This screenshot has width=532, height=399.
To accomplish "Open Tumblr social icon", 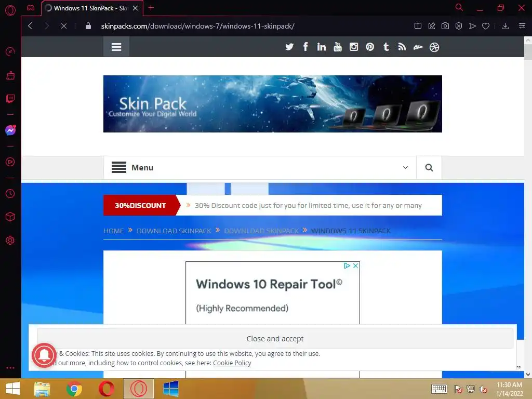I will [386, 47].
